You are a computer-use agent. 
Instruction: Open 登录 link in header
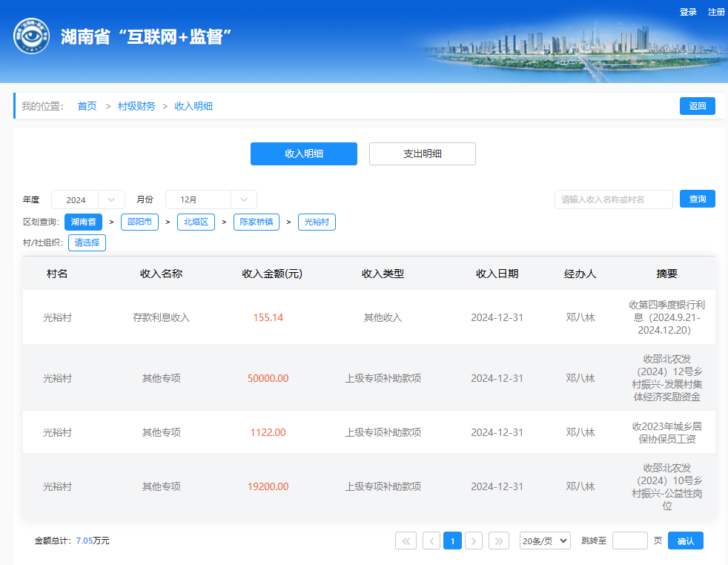[x=688, y=12]
